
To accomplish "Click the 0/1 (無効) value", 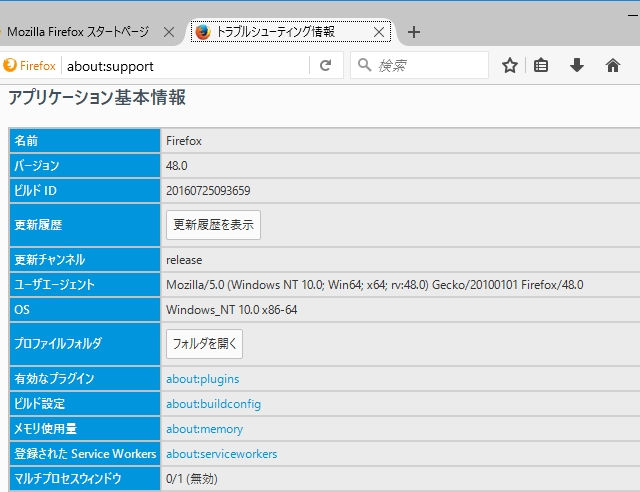I will 192,479.
